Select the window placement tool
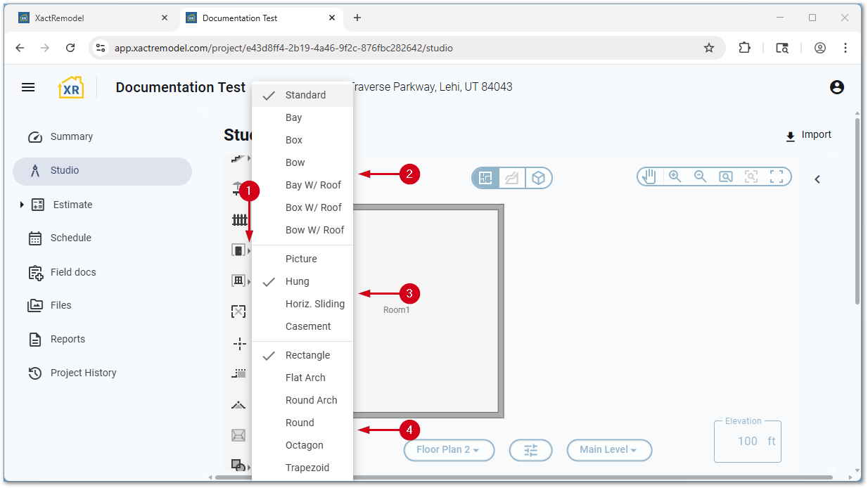The width and height of the screenshot is (868, 488). [238, 279]
